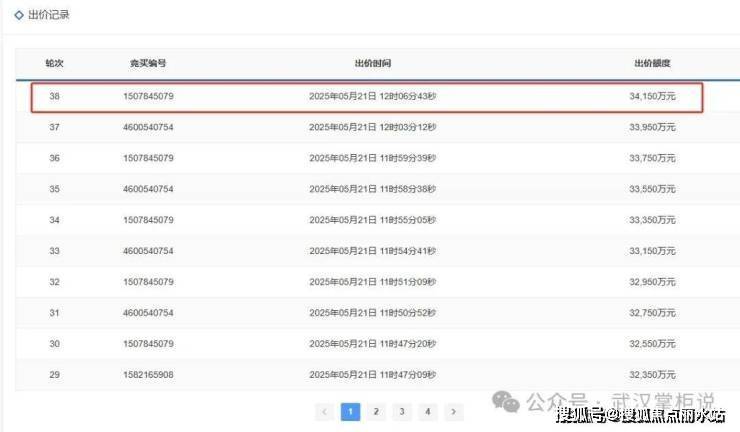
Task: Click bid time 11时58分38秒
Action: (408, 189)
